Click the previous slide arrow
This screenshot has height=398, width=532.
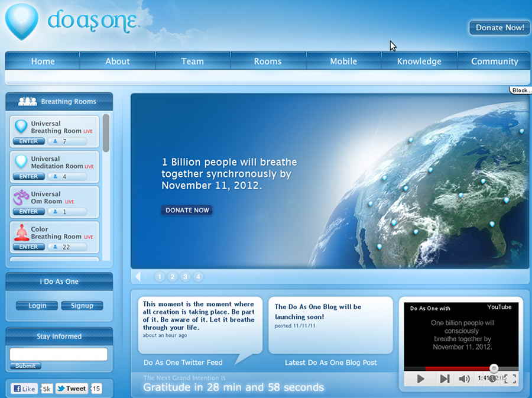coord(138,276)
